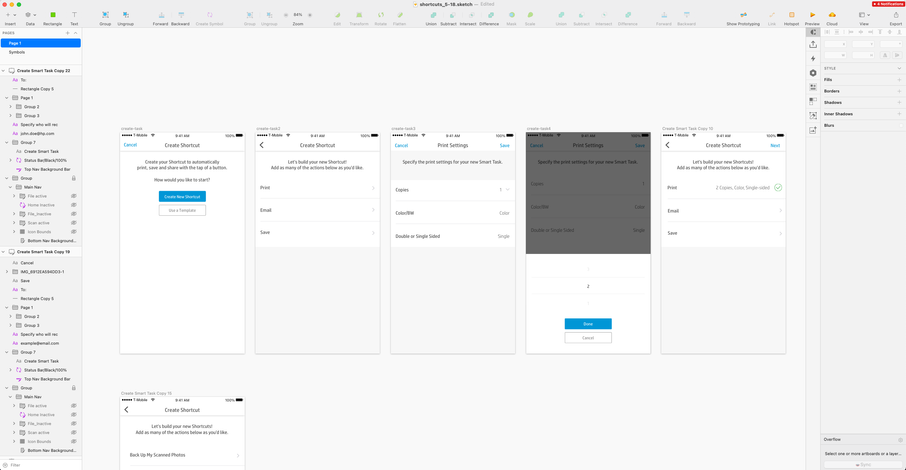Start Preview from the toolbar
This screenshot has height=470, width=906.
tap(812, 16)
